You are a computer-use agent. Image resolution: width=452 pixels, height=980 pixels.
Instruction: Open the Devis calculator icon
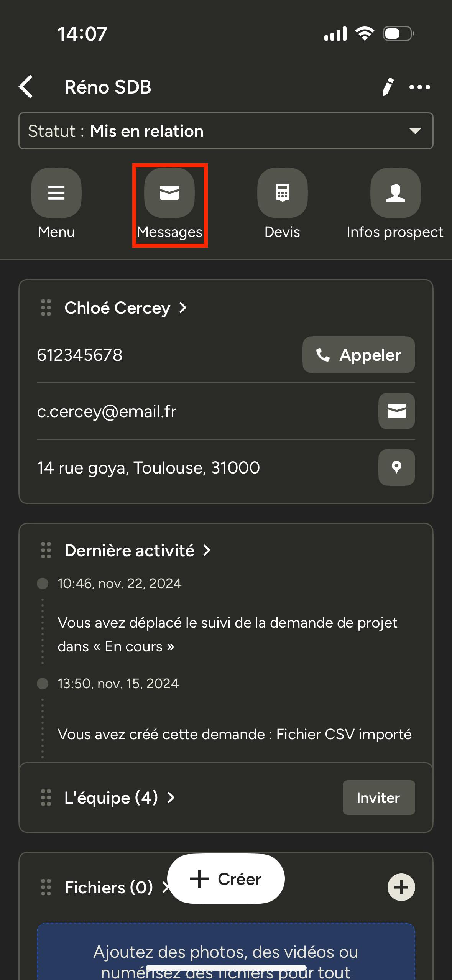pos(282,193)
